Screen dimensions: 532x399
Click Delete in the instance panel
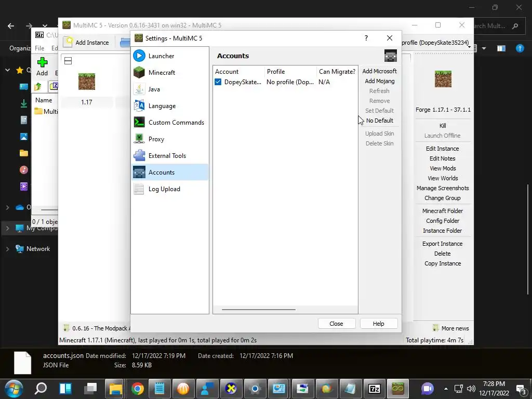click(x=443, y=254)
